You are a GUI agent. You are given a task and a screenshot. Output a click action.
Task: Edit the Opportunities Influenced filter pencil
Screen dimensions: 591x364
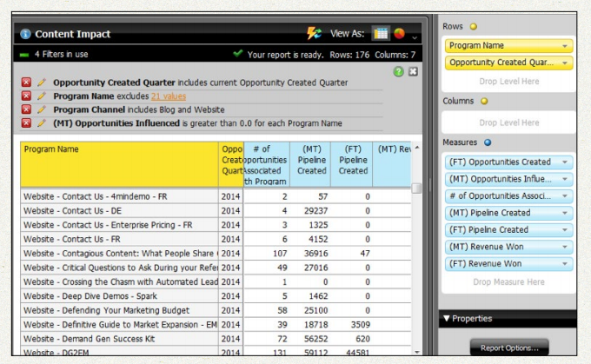tap(41, 123)
